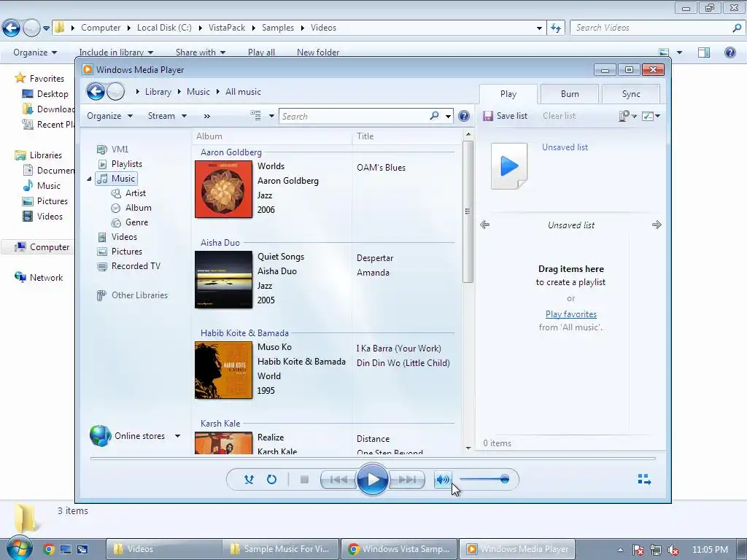
Task: Select the track Din Din Wo (Little Child)
Action: [x=403, y=363]
